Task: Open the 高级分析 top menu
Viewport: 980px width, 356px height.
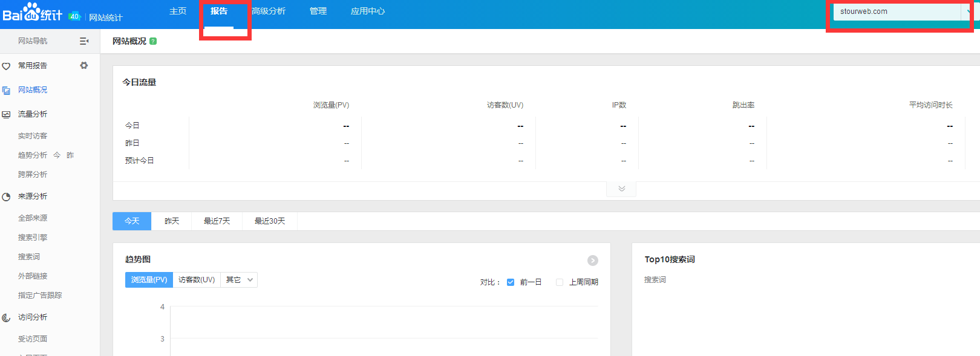Action: click(x=269, y=11)
